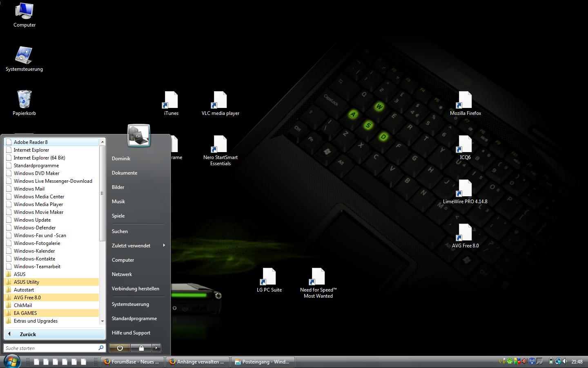Open Windows Live Messenger-Download entry

tap(51, 181)
